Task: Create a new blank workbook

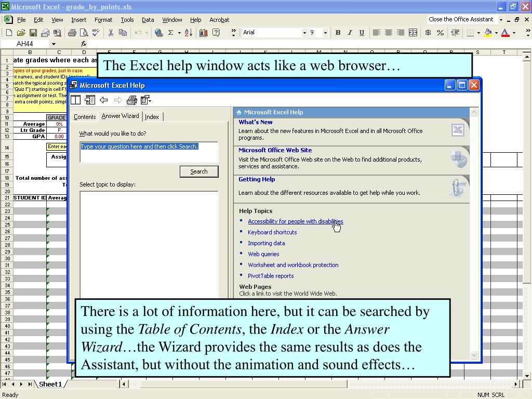Action: coord(9,33)
